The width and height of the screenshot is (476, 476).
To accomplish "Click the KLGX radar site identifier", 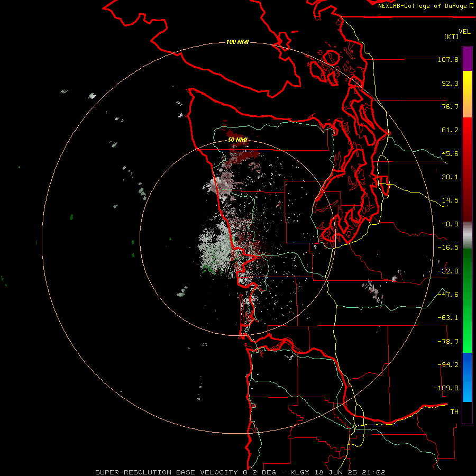I will click(x=300, y=472).
